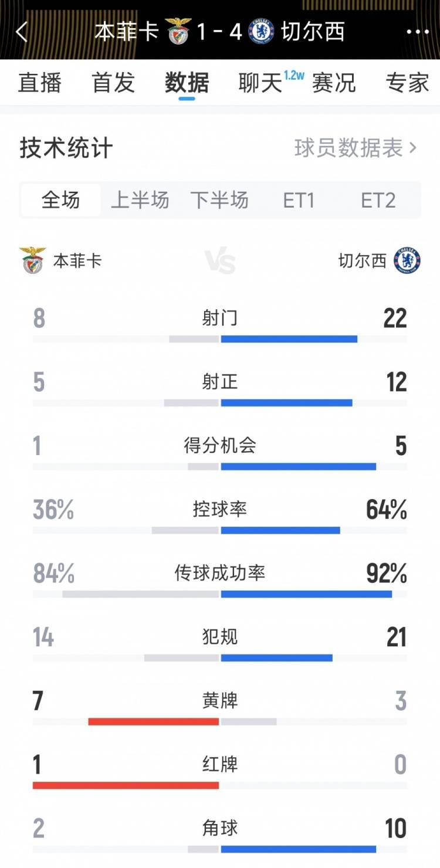440x868 pixels.
Task: Switch to the 直播 tab
Action: point(39,83)
